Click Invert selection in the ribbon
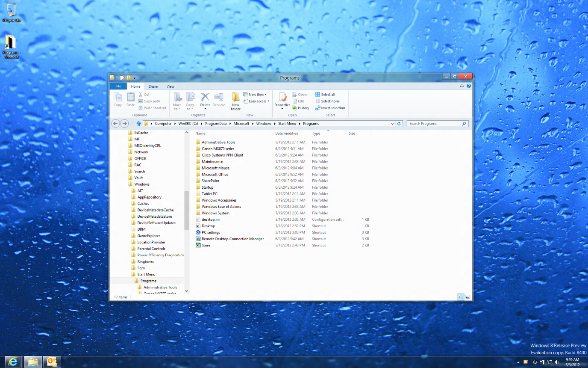 click(x=330, y=108)
